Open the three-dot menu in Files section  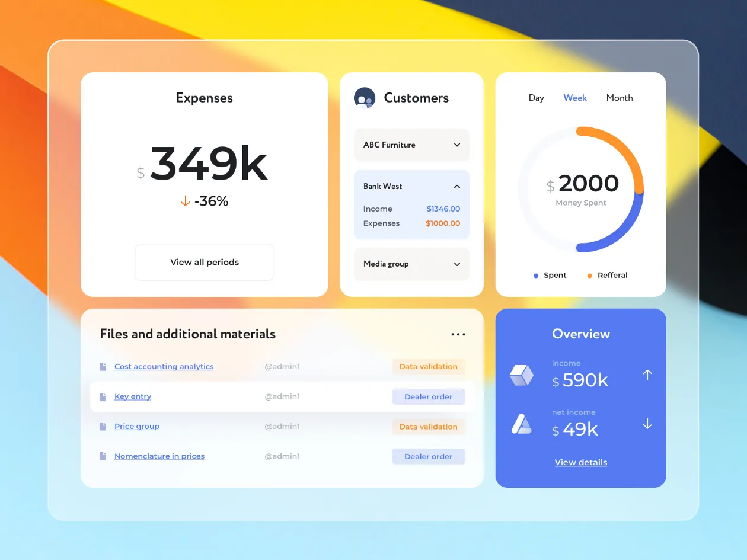click(458, 334)
